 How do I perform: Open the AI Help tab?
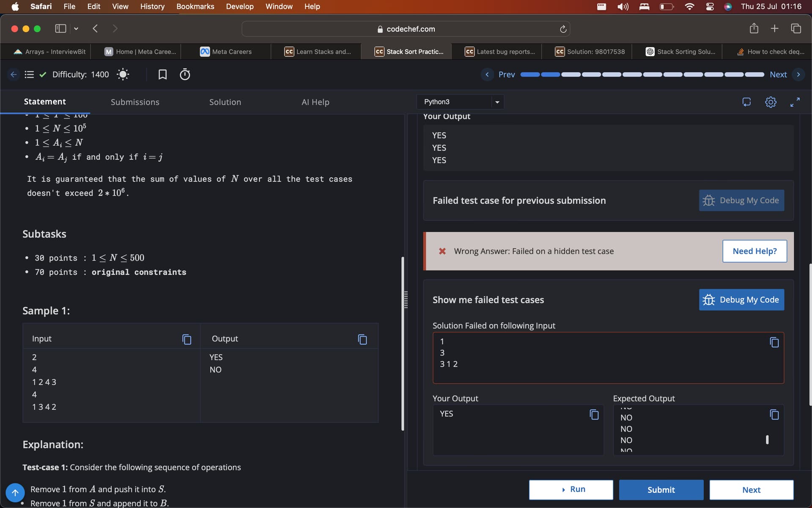[x=315, y=102]
